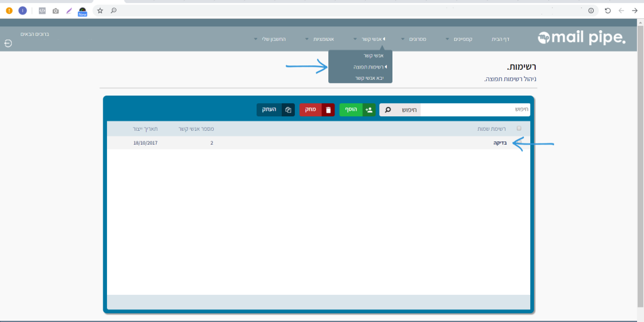Reload the page using the browser refresh icon
This screenshot has width=644, height=322.
tap(608, 11)
